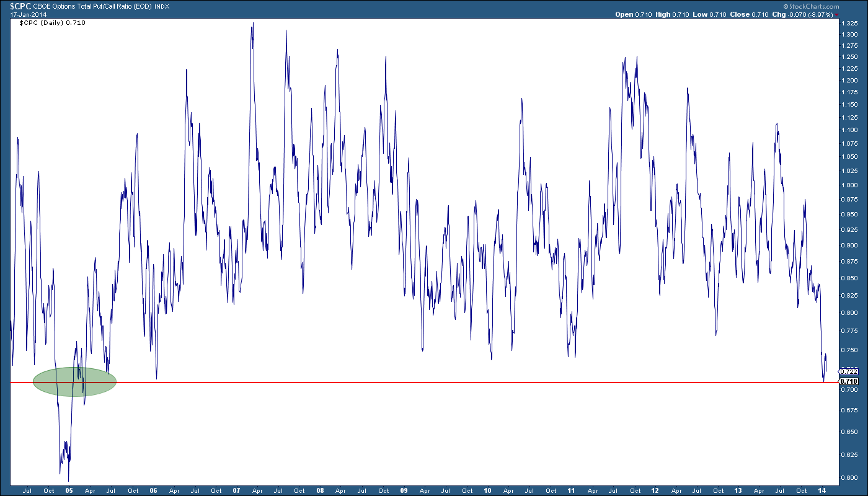The height and width of the screenshot is (496, 868).
Task: Click the 0.710 current price label
Action: click(848, 381)
